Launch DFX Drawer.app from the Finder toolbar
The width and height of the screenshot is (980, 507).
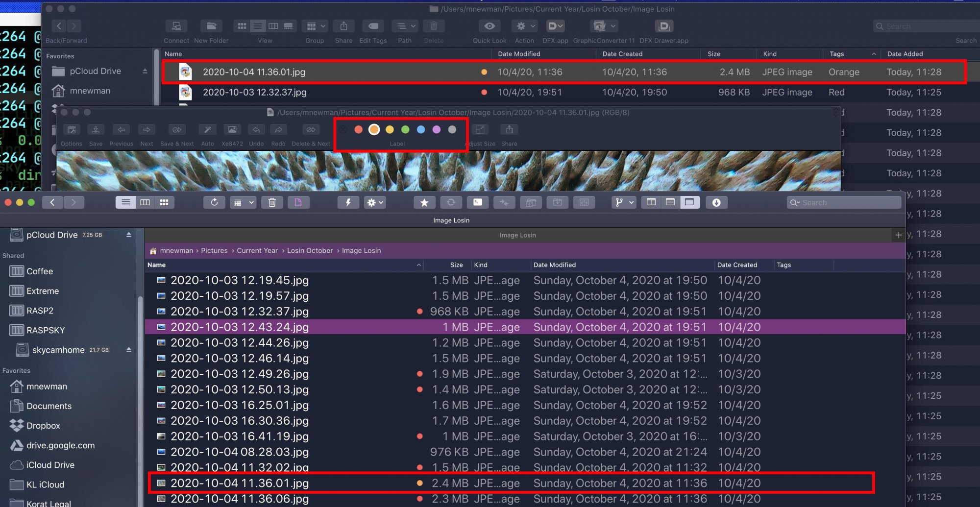click(x=663, y=26)
